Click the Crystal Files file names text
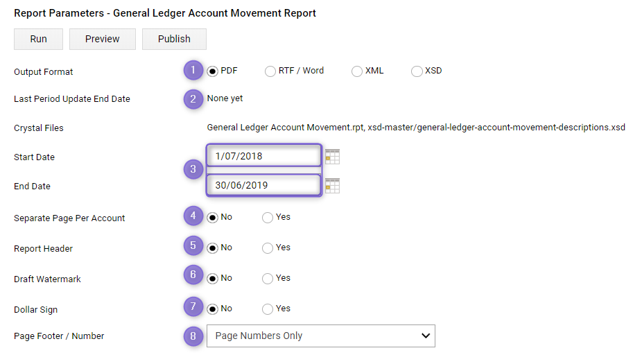633x364 pixels. [x=416, y=128]
